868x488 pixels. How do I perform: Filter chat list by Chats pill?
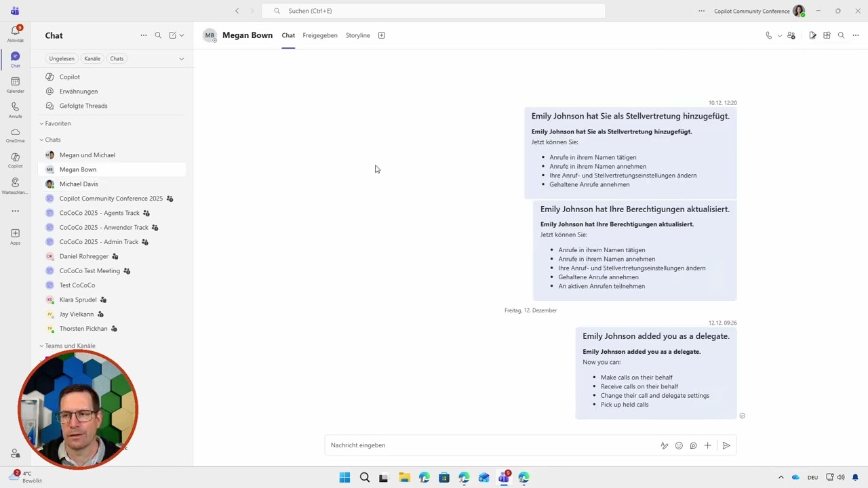pyautogui.click(x=117, y=58)
